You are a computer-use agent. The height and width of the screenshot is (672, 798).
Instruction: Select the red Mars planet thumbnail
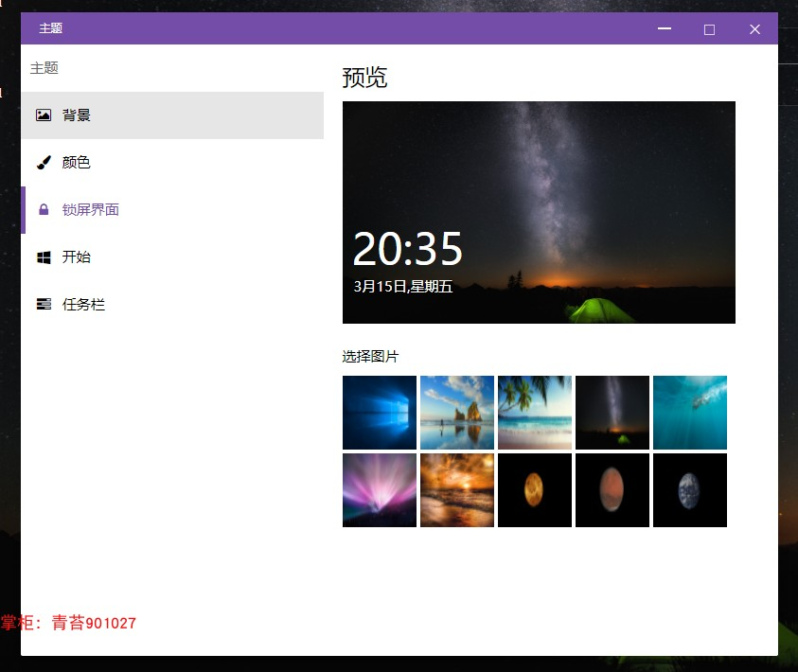612,490
